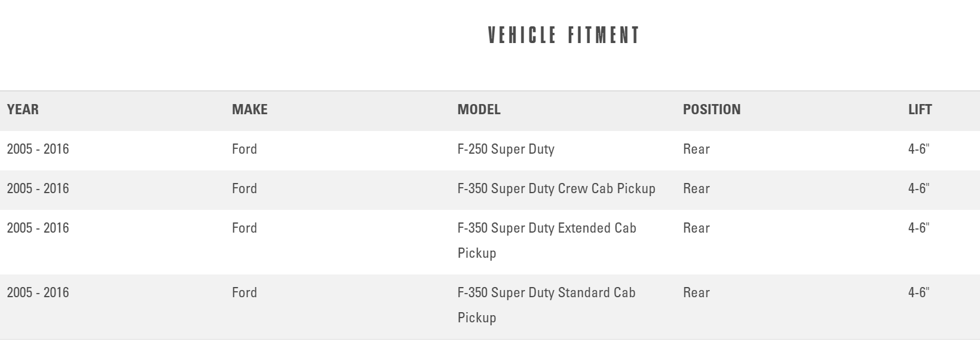Click Ford in the Standard Cab Pickup row

[x=244, y=292]
